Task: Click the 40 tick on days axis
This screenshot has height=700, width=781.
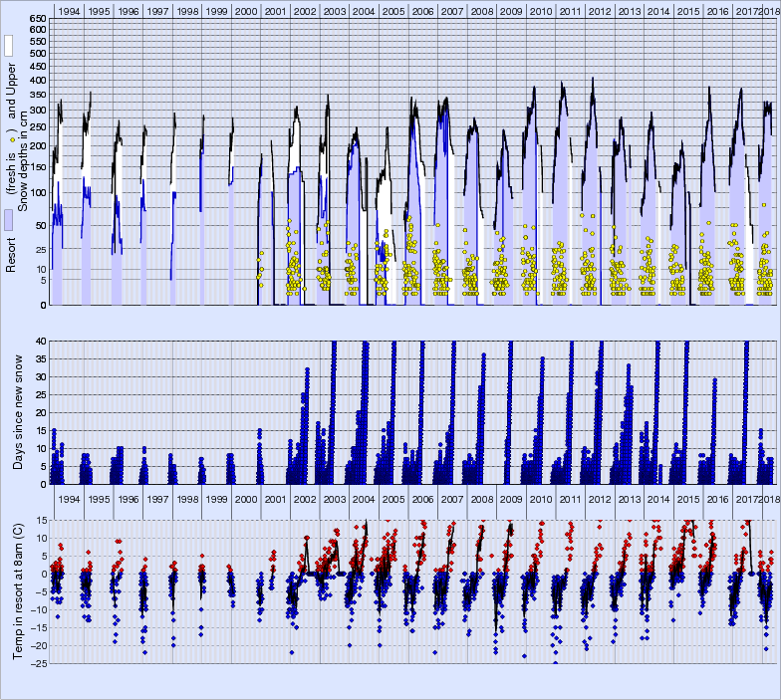Action: (41, 341)
